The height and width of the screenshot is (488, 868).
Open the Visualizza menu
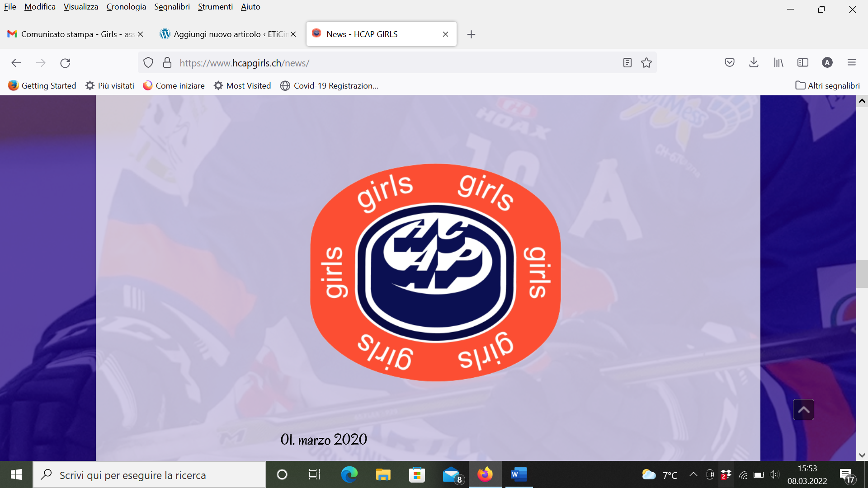[x=81, y=7]
